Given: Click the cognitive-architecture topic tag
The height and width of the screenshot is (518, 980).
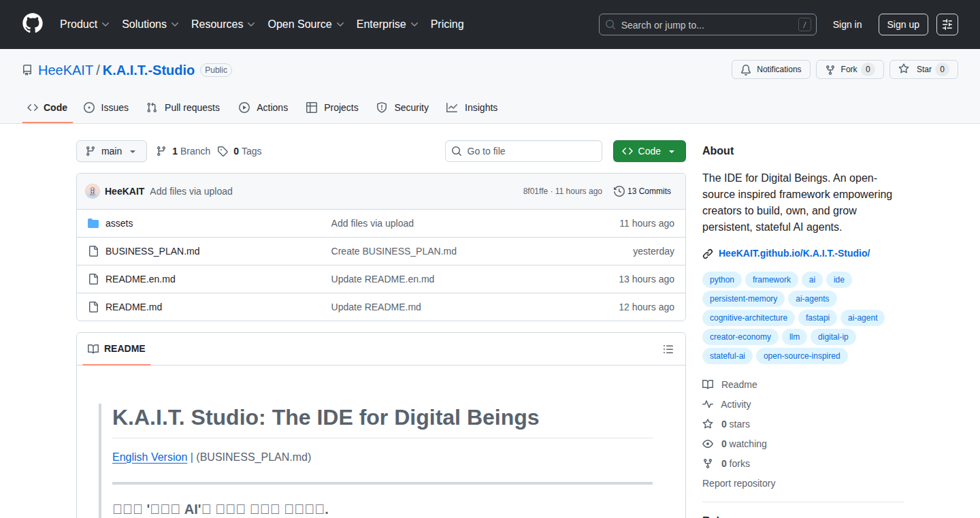Looking at the screenshot, I should point(749,318).
